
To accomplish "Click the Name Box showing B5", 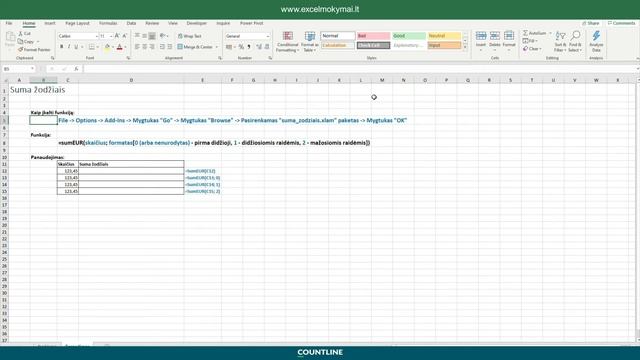I will pos(18,69).
